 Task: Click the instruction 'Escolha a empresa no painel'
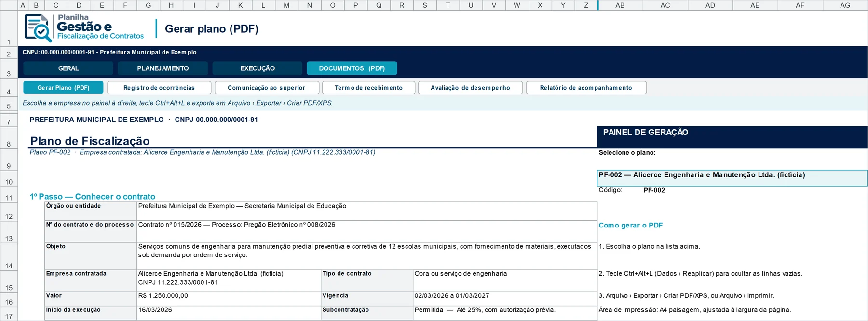click(x=177, y=103)
